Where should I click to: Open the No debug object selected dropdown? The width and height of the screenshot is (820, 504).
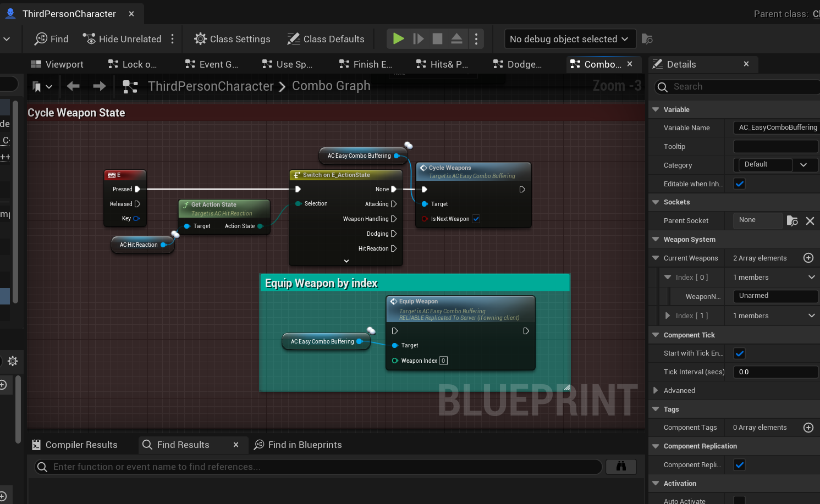(x=569, y=38)
